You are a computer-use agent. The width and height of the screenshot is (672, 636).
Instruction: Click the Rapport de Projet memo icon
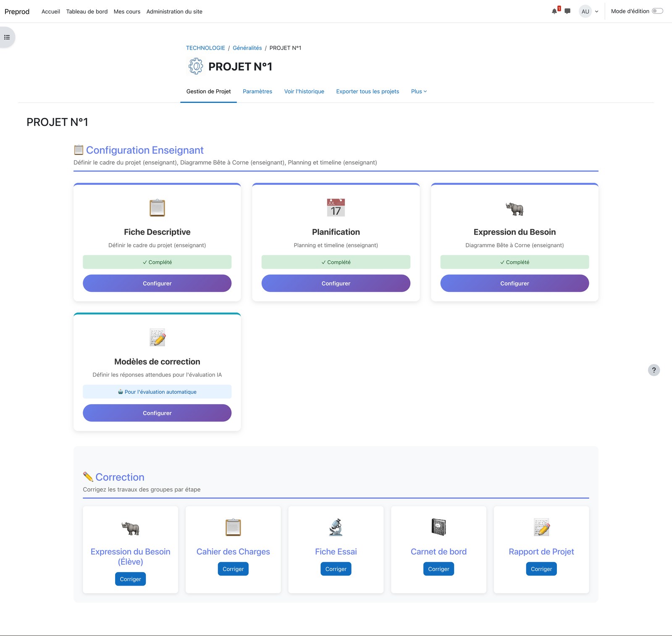[x=541, y=527]
